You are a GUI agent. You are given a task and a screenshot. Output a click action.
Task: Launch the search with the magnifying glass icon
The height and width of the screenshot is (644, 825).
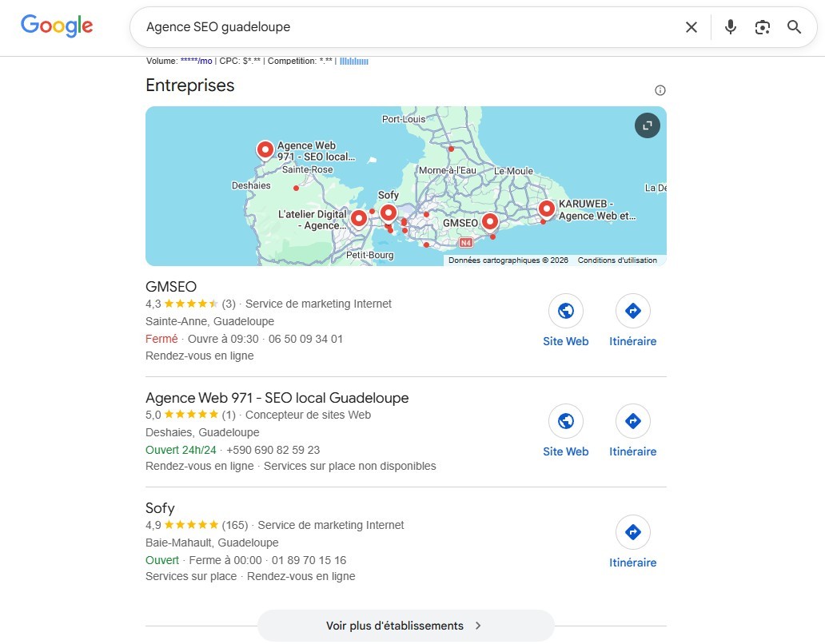[794, 26]
